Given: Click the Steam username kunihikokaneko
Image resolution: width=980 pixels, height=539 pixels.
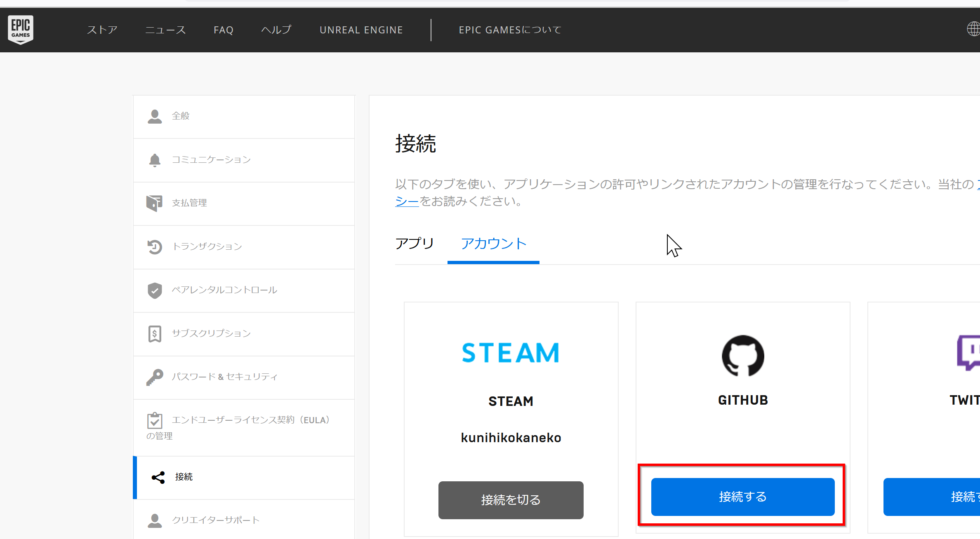Looking at the screenshot, I should 511,438.
